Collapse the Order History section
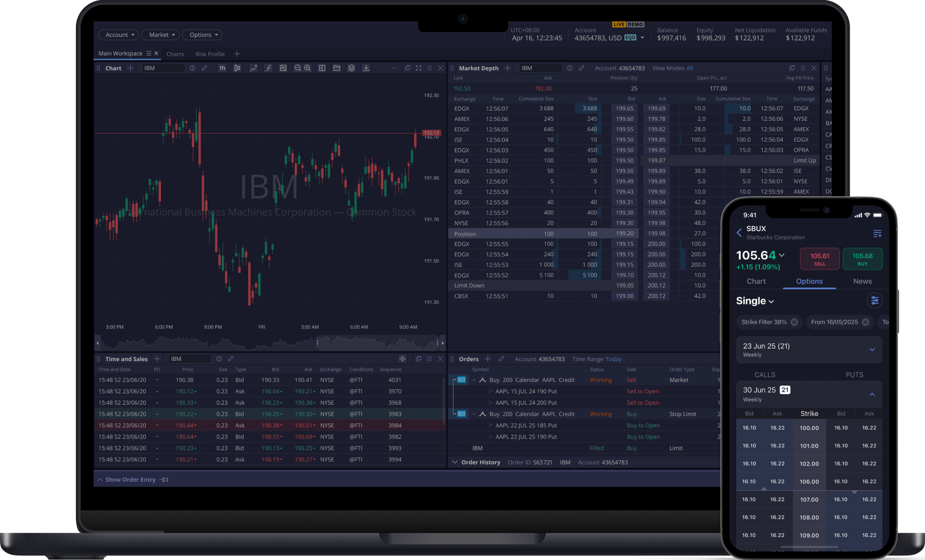The height and width of the screenshot is (560, 925). (x=455, y=462)
